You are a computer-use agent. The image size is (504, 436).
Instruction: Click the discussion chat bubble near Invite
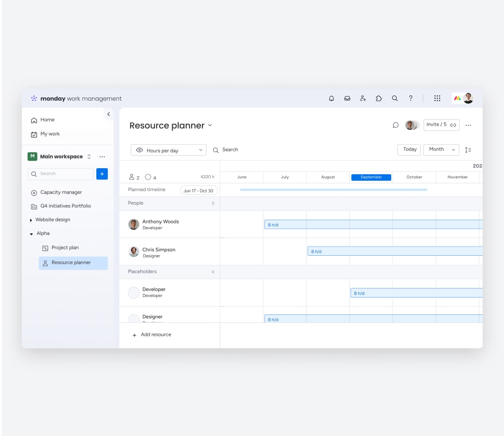click(395, 125)
